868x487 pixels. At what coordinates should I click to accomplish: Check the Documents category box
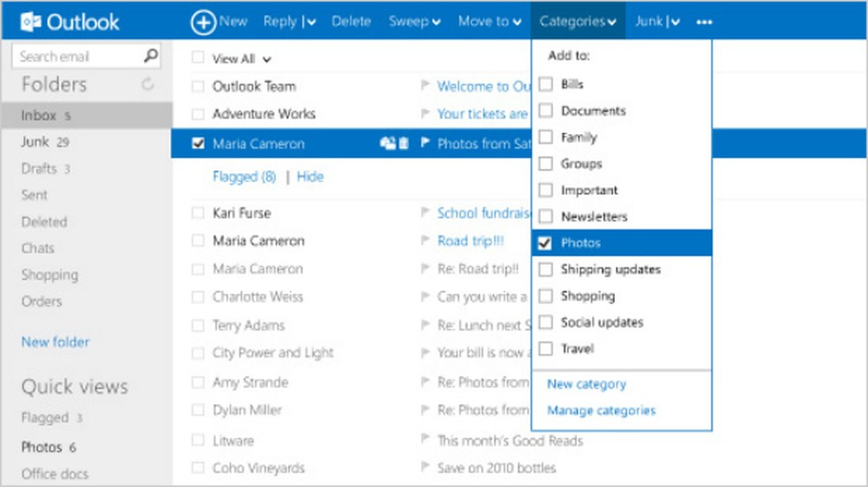546,110
